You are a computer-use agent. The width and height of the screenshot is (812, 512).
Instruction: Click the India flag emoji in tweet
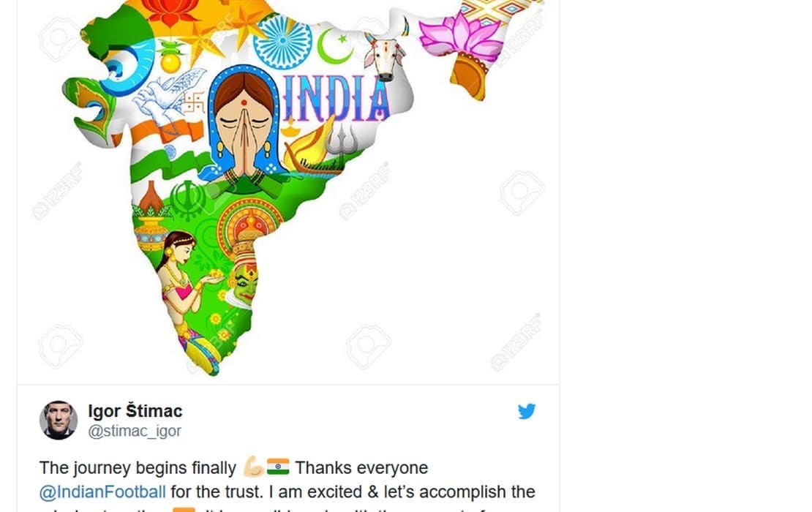tap(278, 467)
